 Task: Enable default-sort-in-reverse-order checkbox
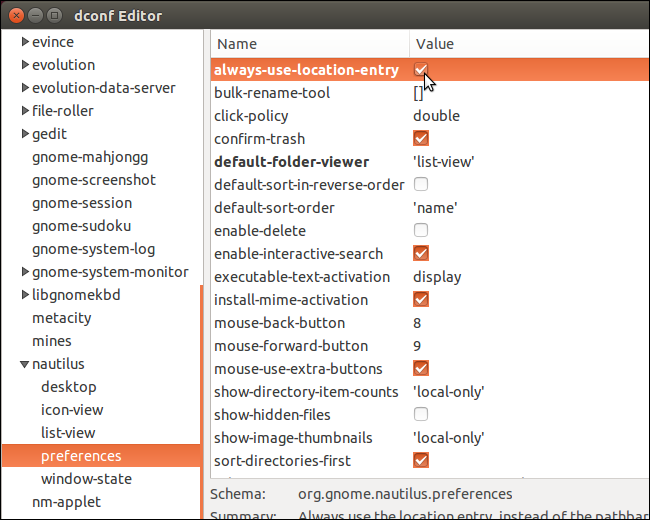point(420,184)
